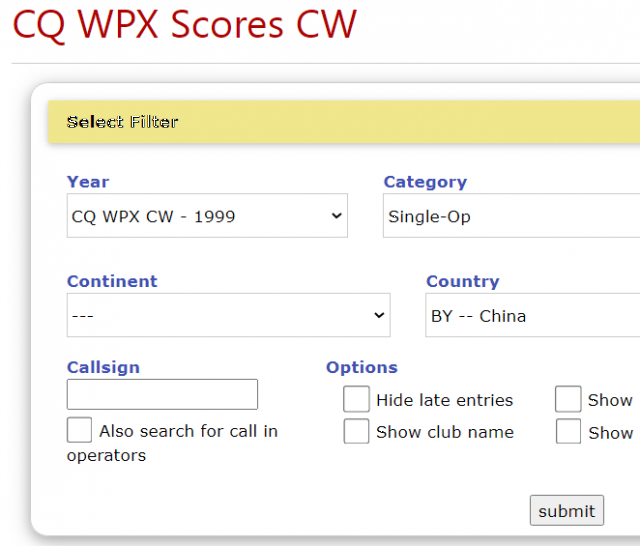
Task: Open the Year dropdown showing 1999
Action: (x=207, y=215)
